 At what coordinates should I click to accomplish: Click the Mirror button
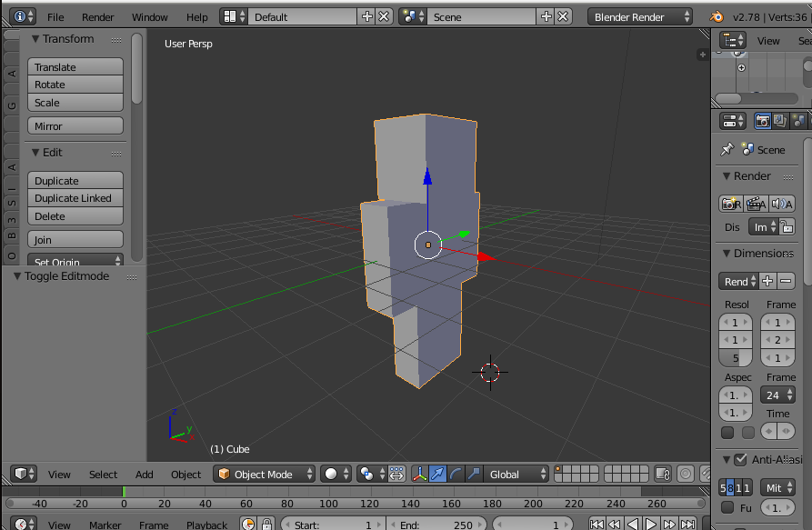pyautogui.click(x=75, y=126)
